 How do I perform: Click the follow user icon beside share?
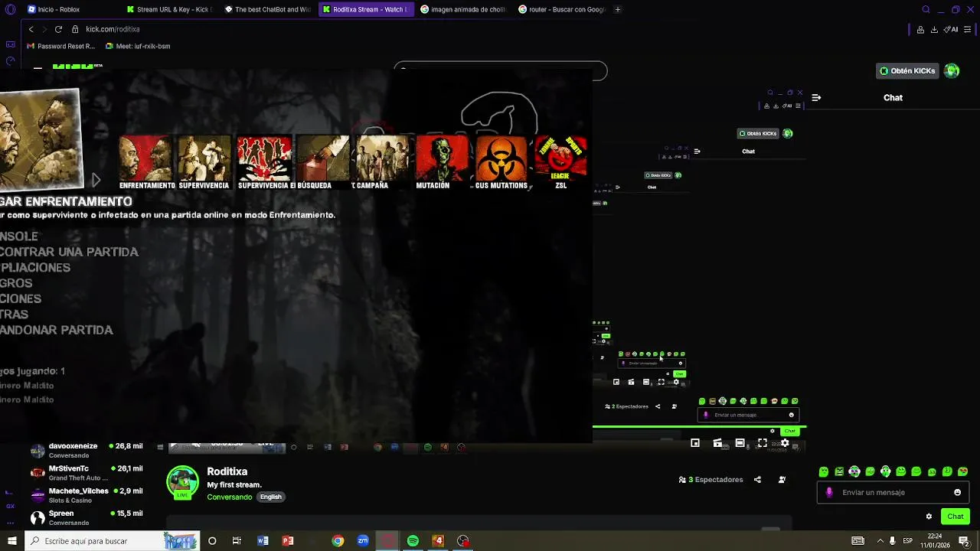click(x=782, y=480)
